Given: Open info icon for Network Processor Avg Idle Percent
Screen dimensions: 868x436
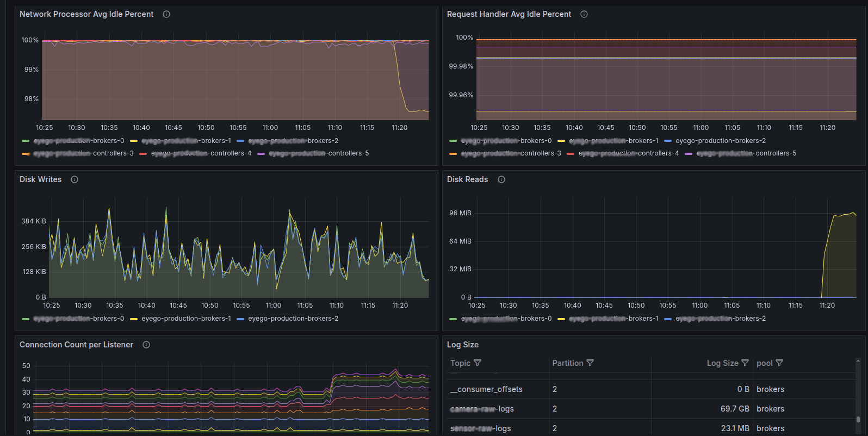Looking at the screenshot, I should point(166,14).
